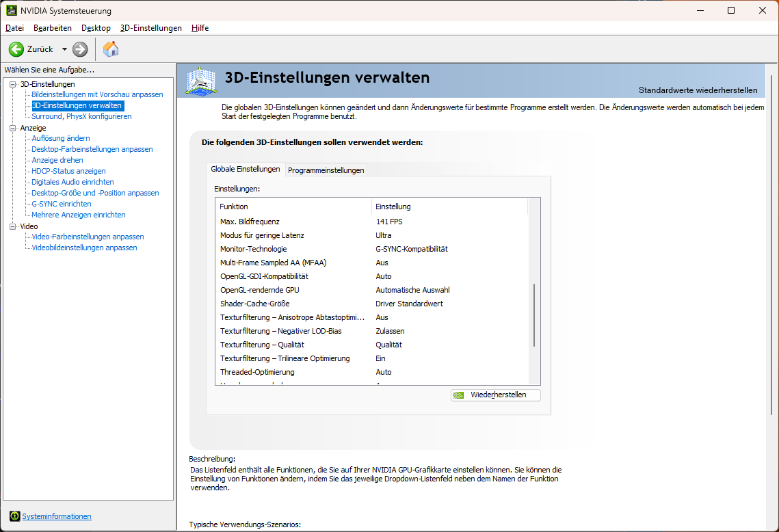Select the Shader-Cache-Größe row

click(371, 304)
